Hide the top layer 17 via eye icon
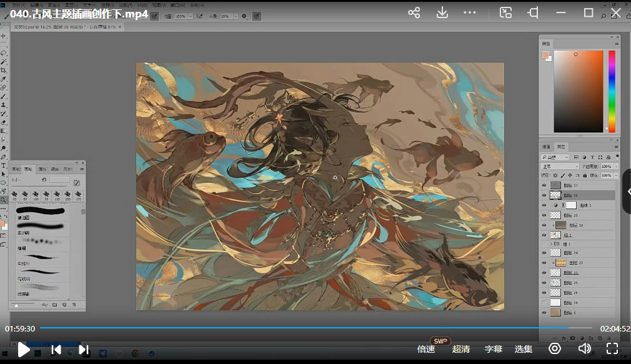 click(x=544, y=185)
